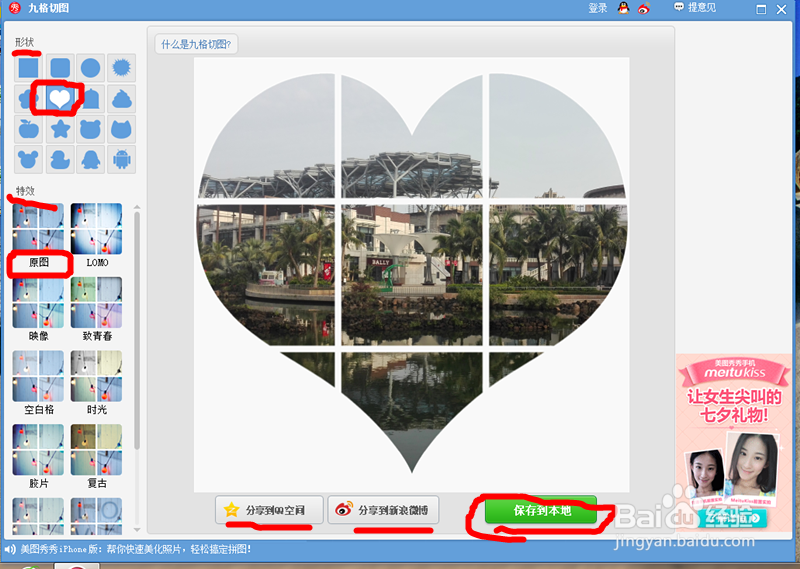Select the swirl poop shape
This screenshot has width=800, height=569.
[121, 98]
